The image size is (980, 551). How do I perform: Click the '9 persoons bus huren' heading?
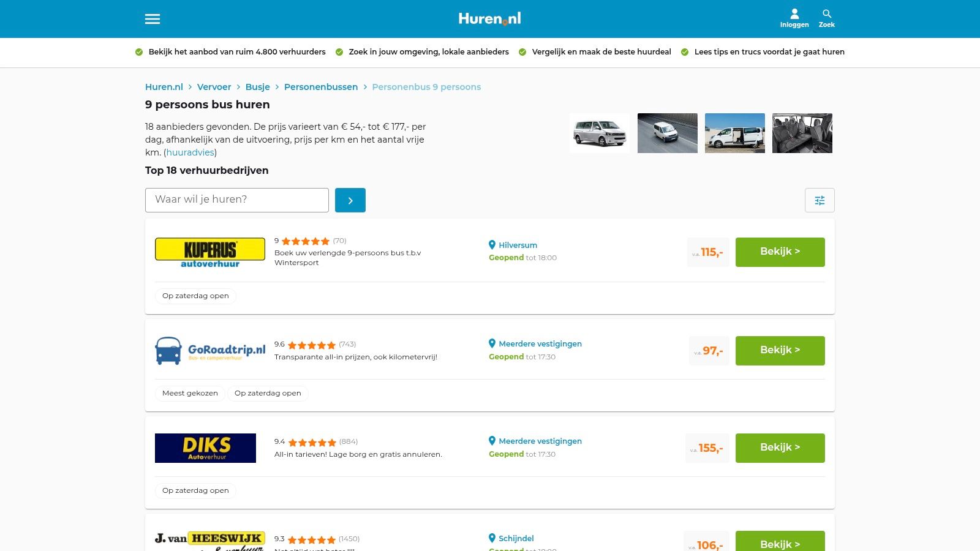pos(208,105)
